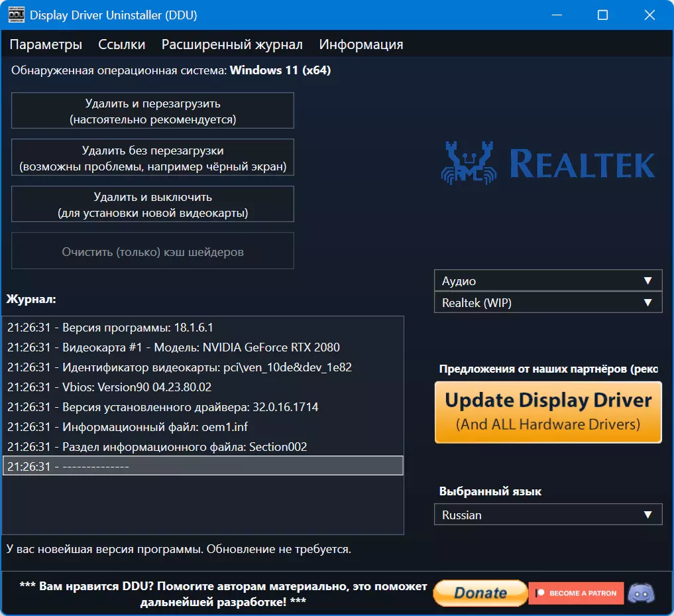Close the Display Driver Uninstaller window
Image resolution: width=674 pixels, height=616 pixels.
pos(649,15)
